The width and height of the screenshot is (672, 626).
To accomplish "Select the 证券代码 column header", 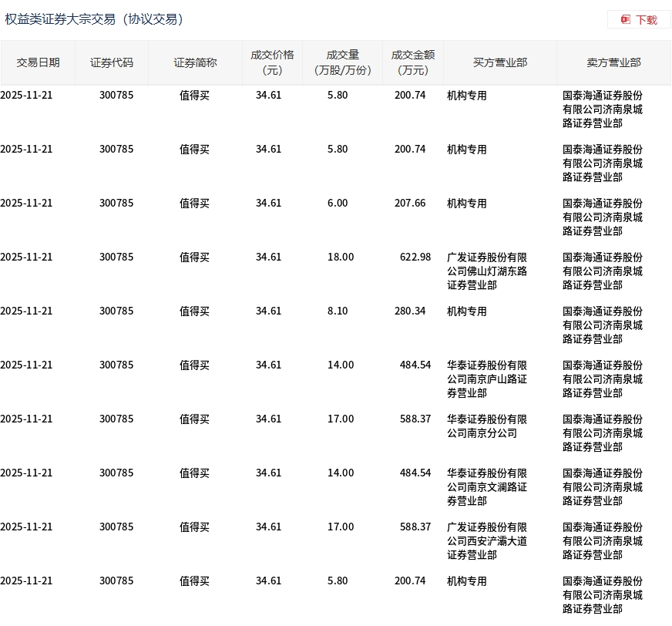I will pos(112,62).
